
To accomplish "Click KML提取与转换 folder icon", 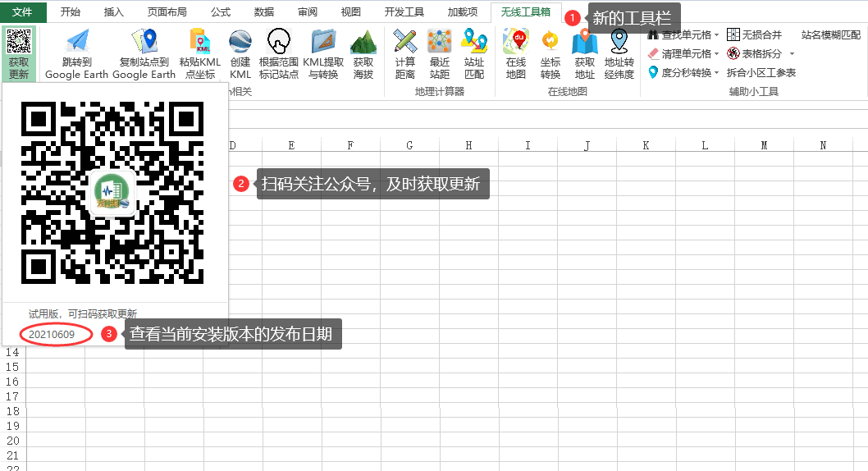I will (x=323, y=42).
